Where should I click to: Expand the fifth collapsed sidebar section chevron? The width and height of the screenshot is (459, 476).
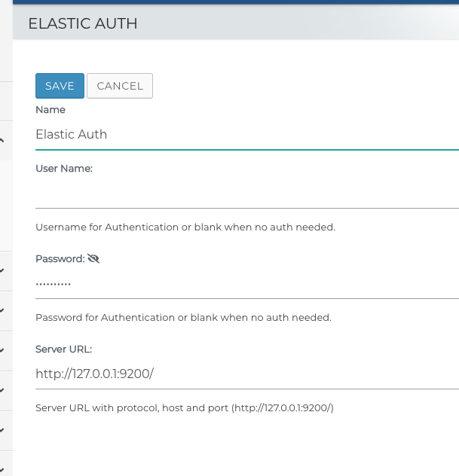[2, 431]
